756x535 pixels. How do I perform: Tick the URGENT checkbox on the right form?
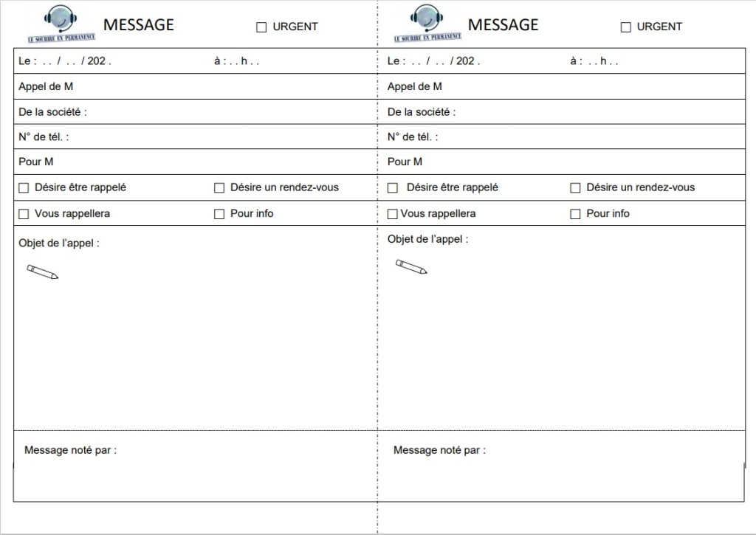pyautogui.click(x=625, y=27)
